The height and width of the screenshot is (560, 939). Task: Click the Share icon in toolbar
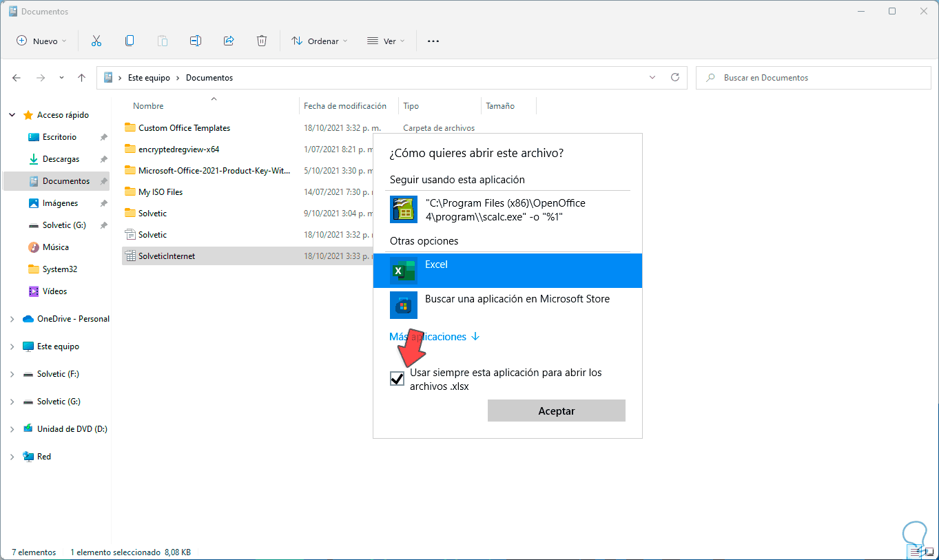(x=229, y=41)
